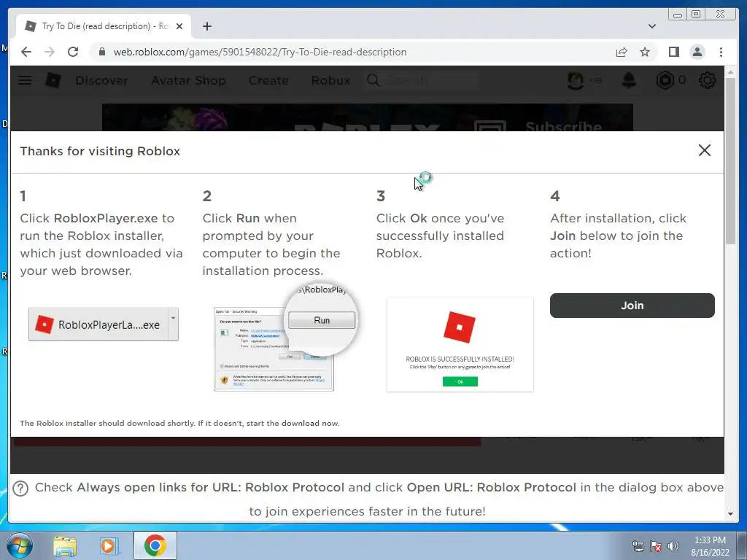Click the browser forward arrow
This screenshot has width=747, height=560.
tap(50, 52)
